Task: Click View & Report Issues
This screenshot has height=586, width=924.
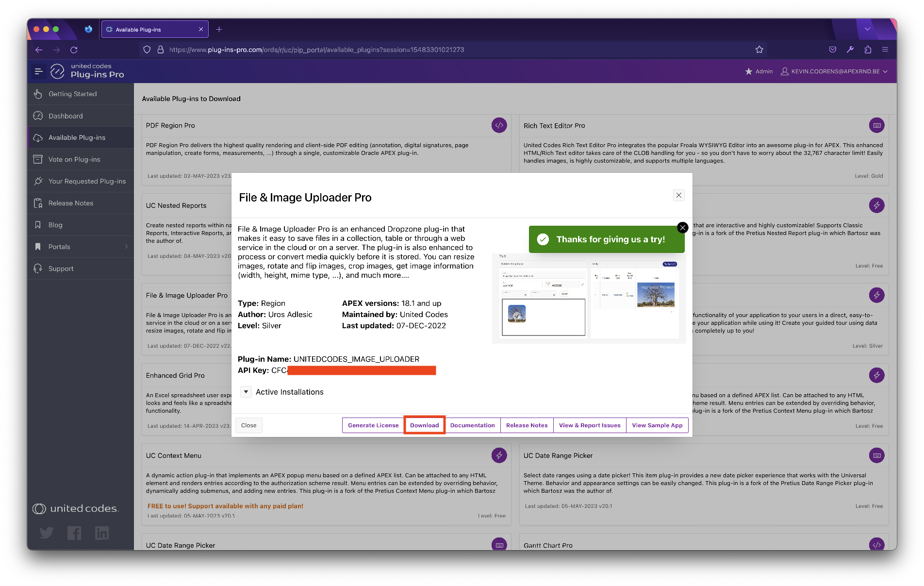Action: [590, 425]
